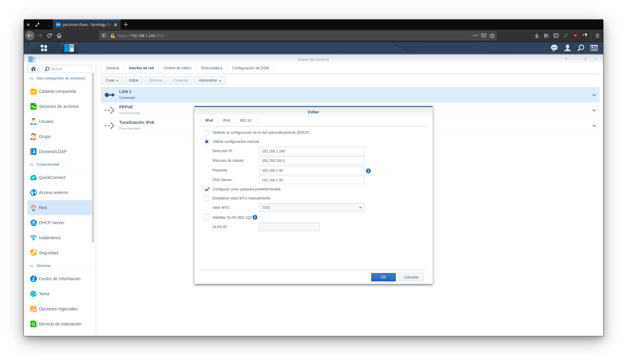This screenshot has height=364, width=627.
Task: Click the OK button
Action: point(383,277)
